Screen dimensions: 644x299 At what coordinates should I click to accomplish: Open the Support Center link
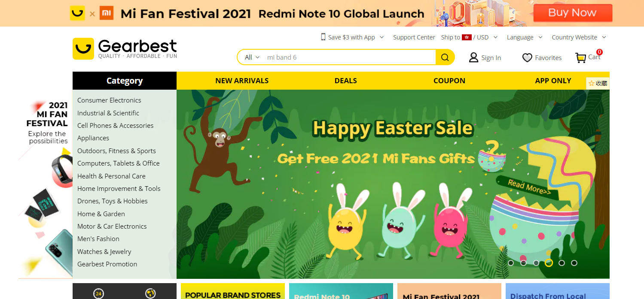point(414,37)
